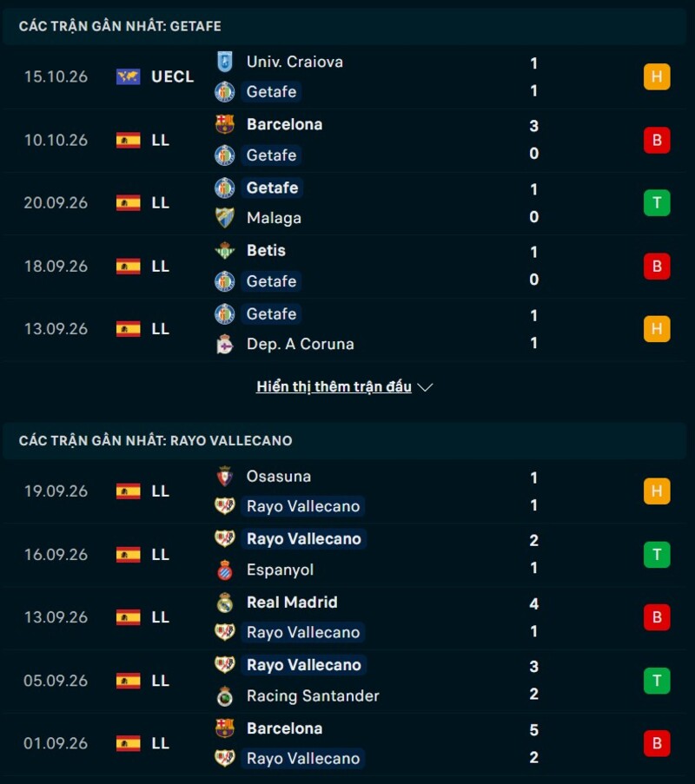Expand 'Hiển thị thêm trận đấu' chevron arrow
Viewport: 695px width, 784px height.
click(425, 387)
